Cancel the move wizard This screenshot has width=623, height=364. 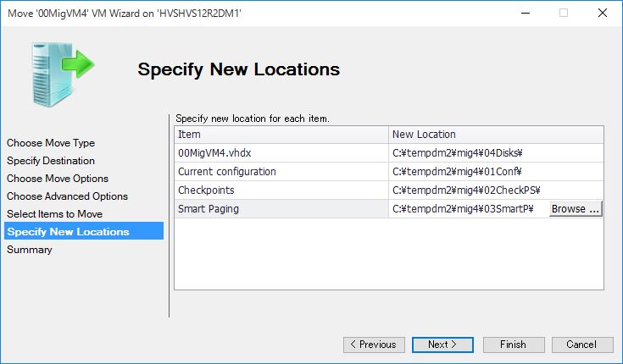click(582, 345)
